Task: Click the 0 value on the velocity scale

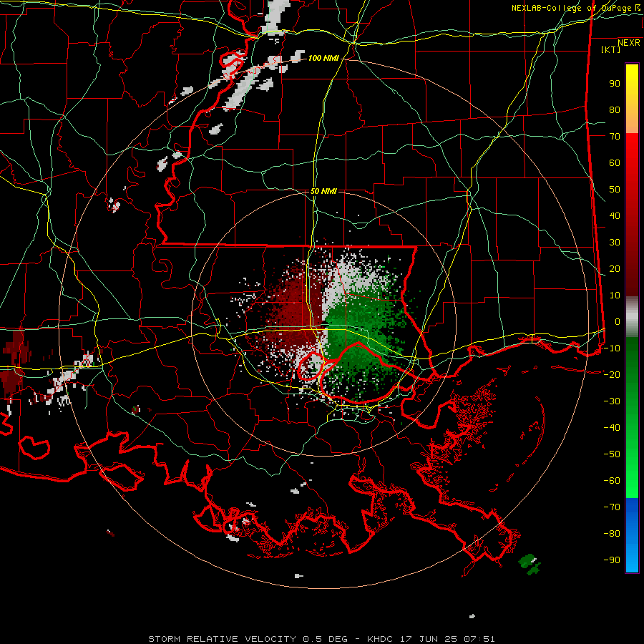Action: tap(618, 322)
